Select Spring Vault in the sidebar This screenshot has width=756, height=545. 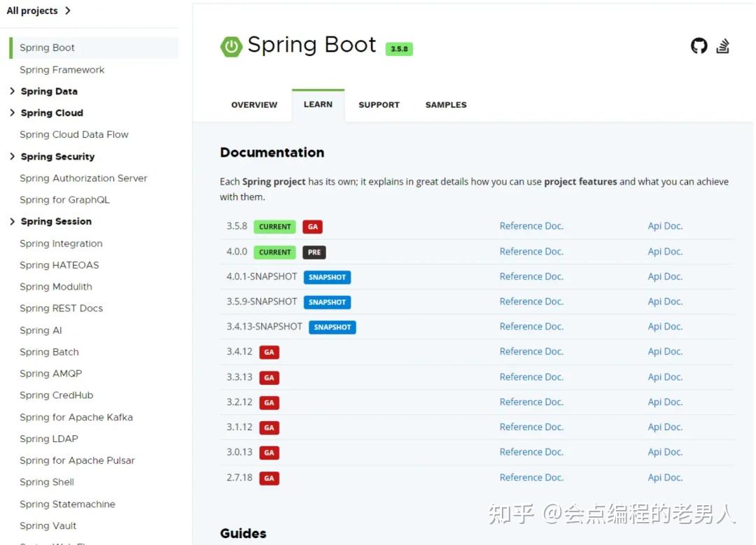48,525
